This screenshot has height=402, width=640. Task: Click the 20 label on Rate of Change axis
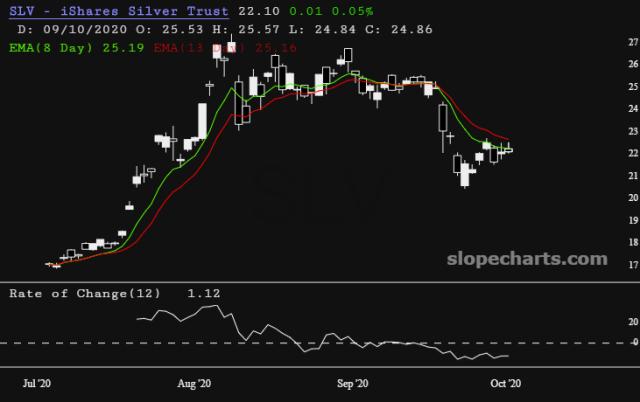[x=633, y=322]
